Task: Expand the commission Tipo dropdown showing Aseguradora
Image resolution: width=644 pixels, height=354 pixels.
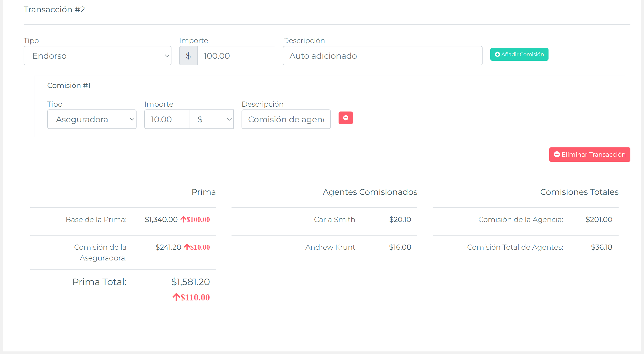Action: [92, 119]
